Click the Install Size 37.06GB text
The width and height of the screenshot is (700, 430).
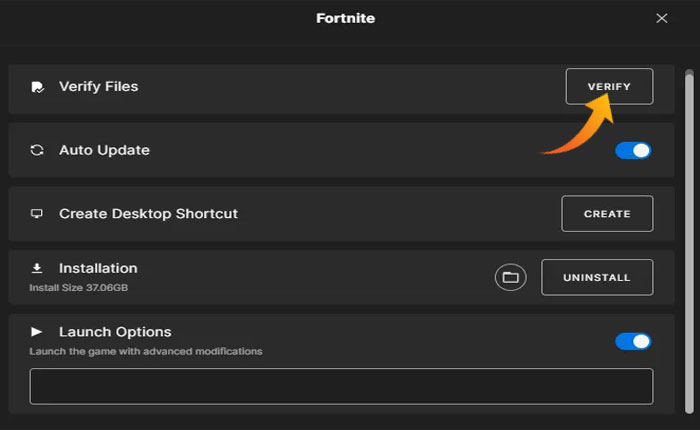click(79, 288)
